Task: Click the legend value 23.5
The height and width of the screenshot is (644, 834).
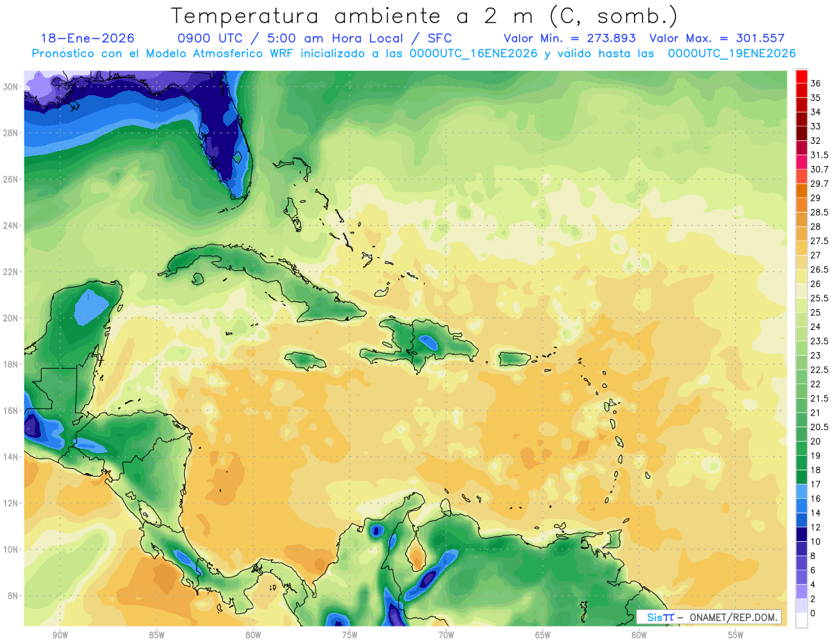Action: (819, 341)
